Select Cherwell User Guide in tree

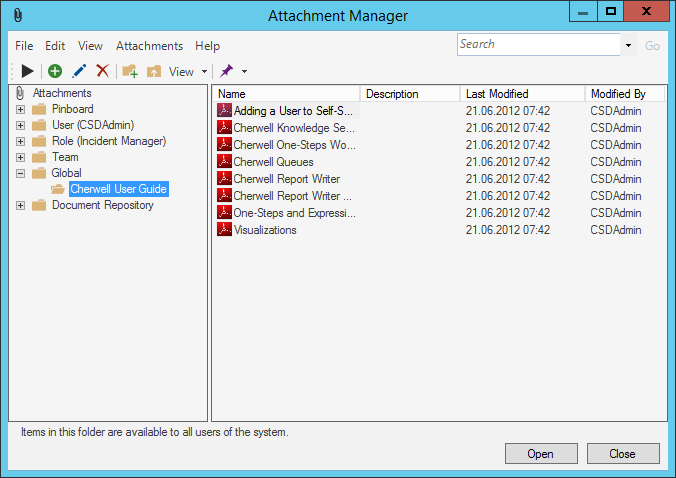pyautogui.click(x=119, y=189)
